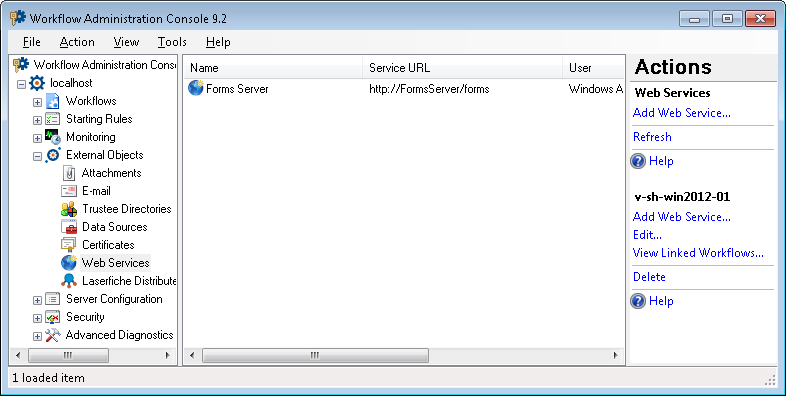Collapse the localhost tree node
This screenshot has height=396, width=786.
coord(21,84)
